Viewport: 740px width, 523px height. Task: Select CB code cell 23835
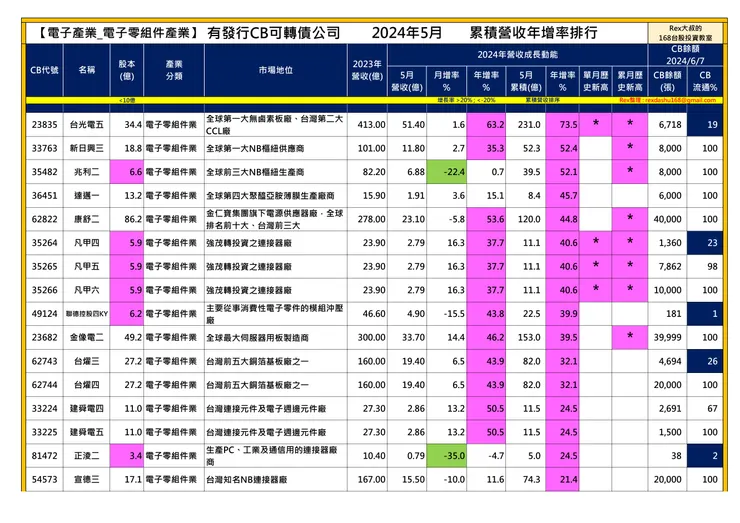coord(44,125)
